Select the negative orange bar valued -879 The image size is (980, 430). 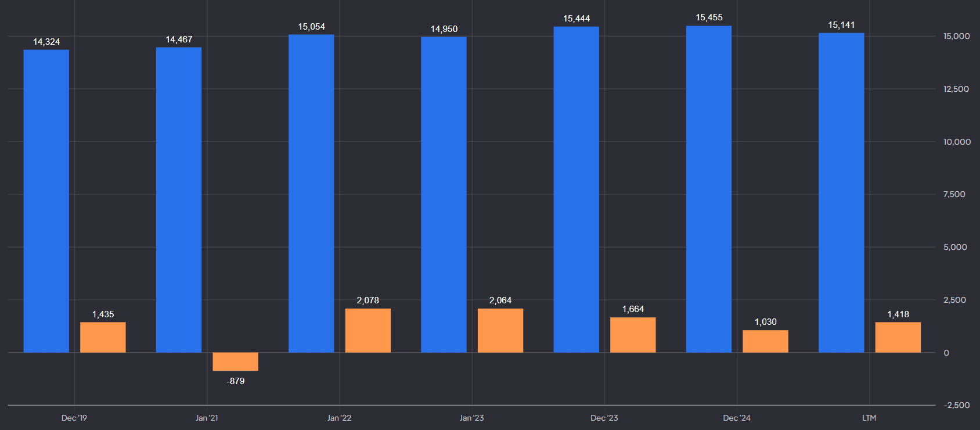[x=235, y=361]
